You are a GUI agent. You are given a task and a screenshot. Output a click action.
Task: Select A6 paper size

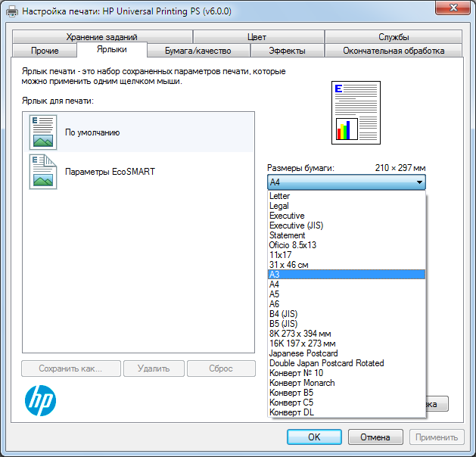[x=347, y=303]
